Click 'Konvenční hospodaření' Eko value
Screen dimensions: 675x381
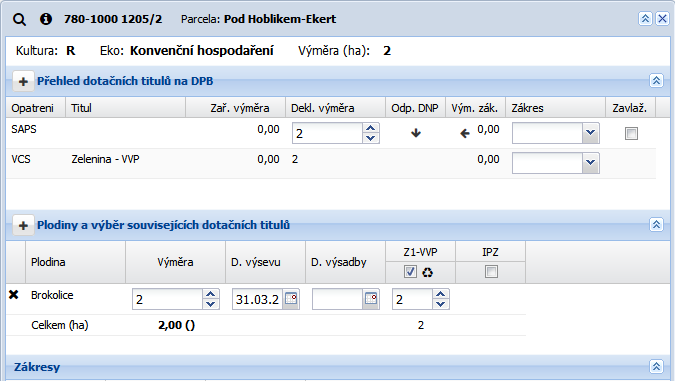click(201, 51)
